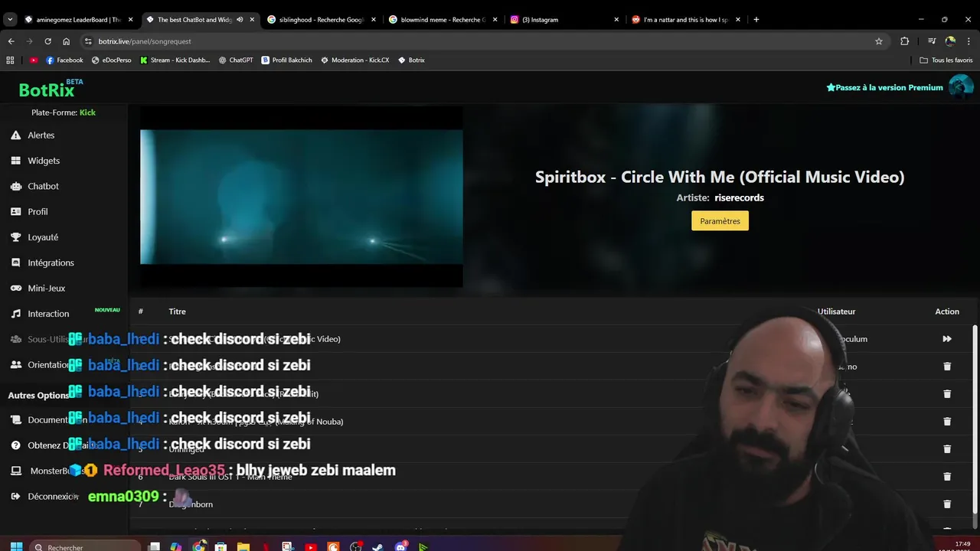View site information for botrix.live
The image size is (980, 551).
88,41
